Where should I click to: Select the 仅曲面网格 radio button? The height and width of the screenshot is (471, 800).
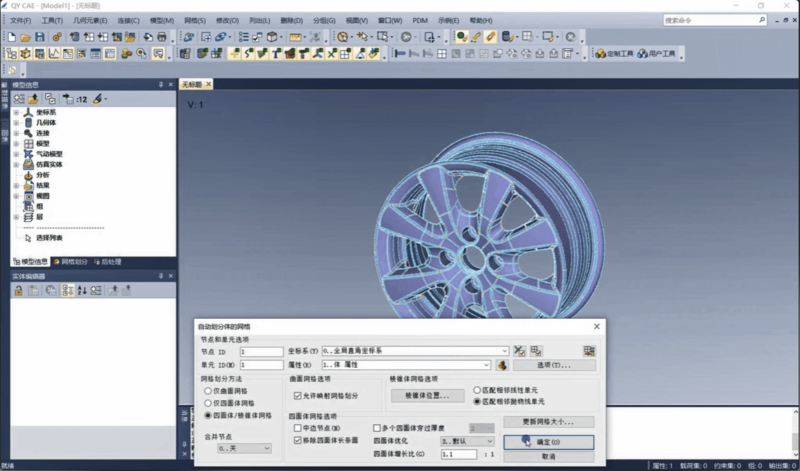point(208,391)
